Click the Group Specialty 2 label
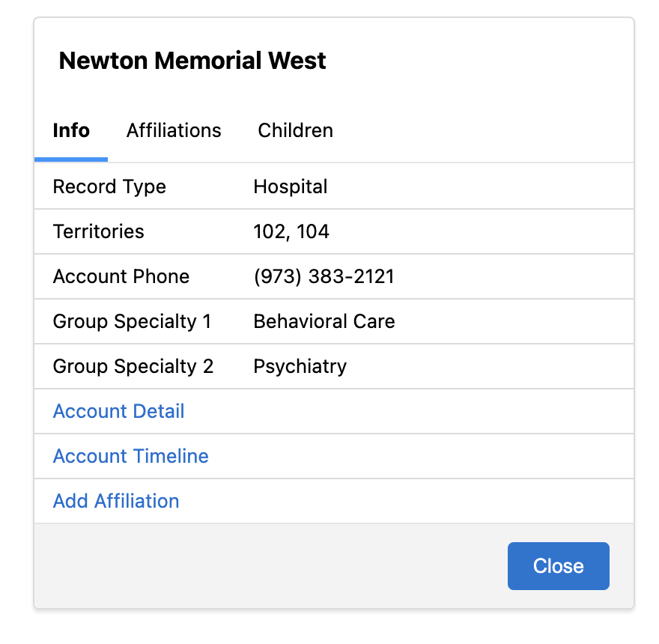 pyautogui.click(x=133, y=366)
